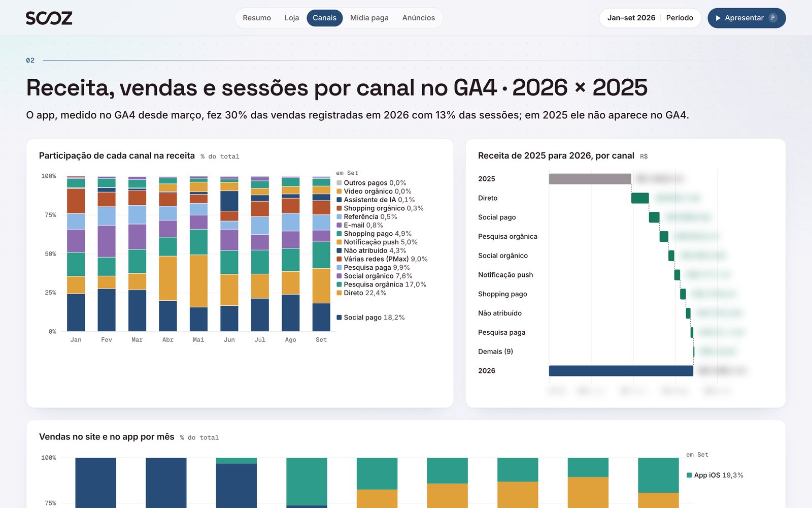Click the Participação de cada canal title
The image size is (812, 508).
point(117,156)
